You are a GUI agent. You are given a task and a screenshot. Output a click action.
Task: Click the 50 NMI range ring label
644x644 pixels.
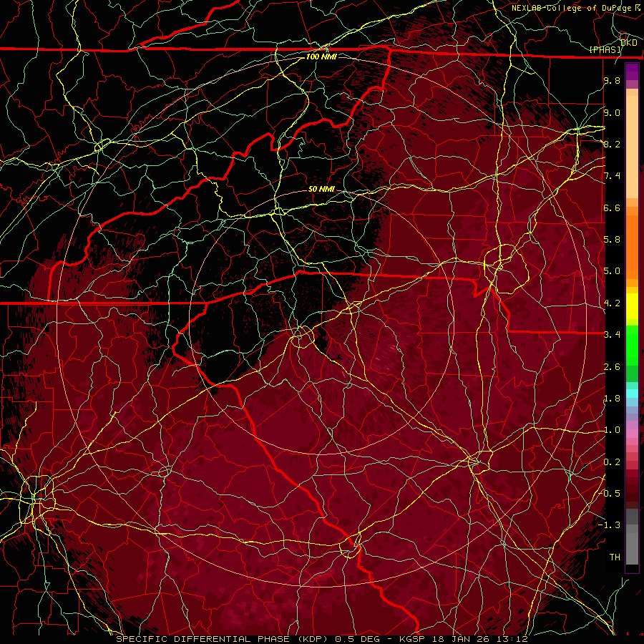(321, 189)
